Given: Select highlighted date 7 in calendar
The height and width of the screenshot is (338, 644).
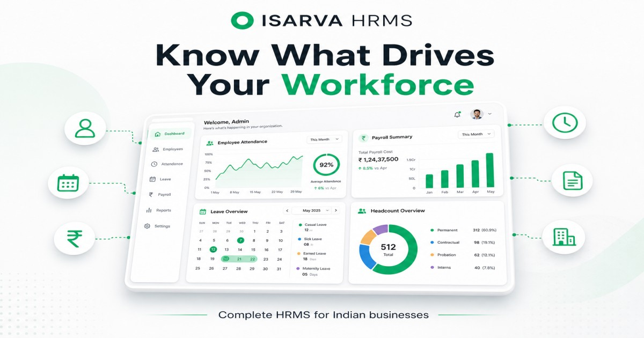Looking at the screenshot, I should (x=241, y=240).
